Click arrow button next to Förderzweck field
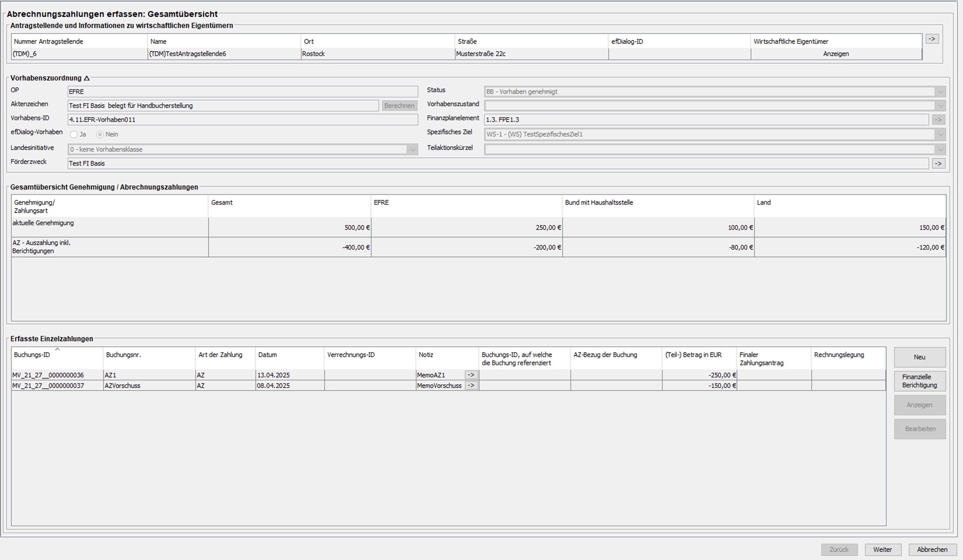 coord(938,164)
